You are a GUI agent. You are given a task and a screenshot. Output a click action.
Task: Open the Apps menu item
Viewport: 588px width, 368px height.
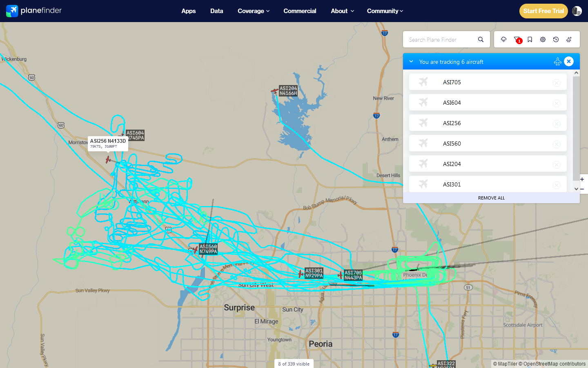189,11
